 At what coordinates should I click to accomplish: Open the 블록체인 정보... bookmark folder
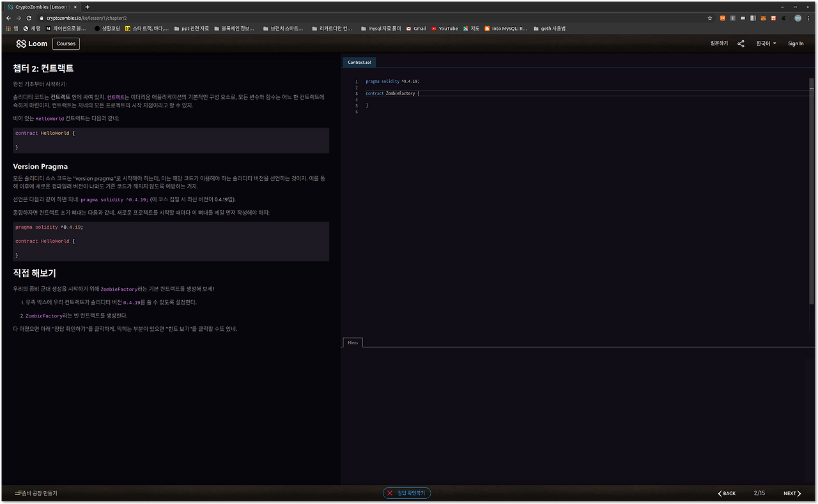pyautogui.click(x=235, y=28)
